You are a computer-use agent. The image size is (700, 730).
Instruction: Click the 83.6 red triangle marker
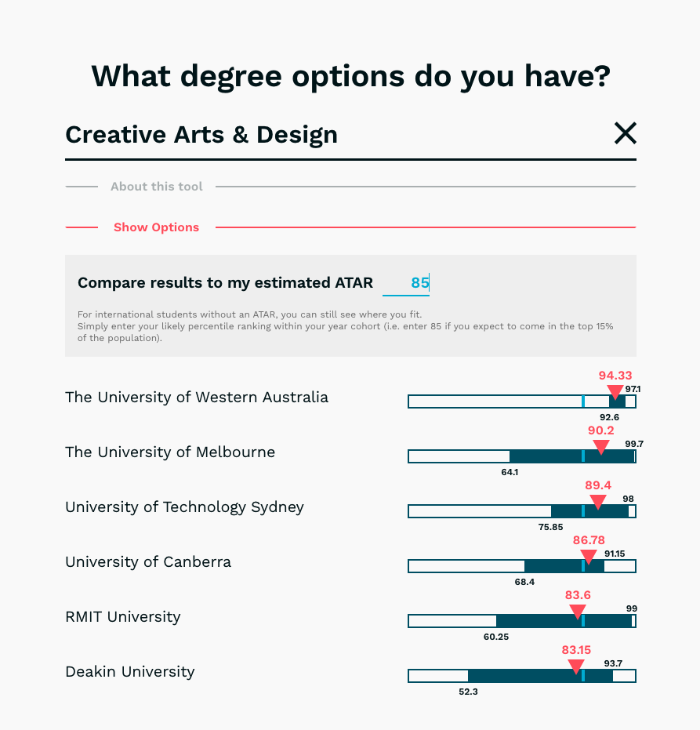[x=578, y=612]
